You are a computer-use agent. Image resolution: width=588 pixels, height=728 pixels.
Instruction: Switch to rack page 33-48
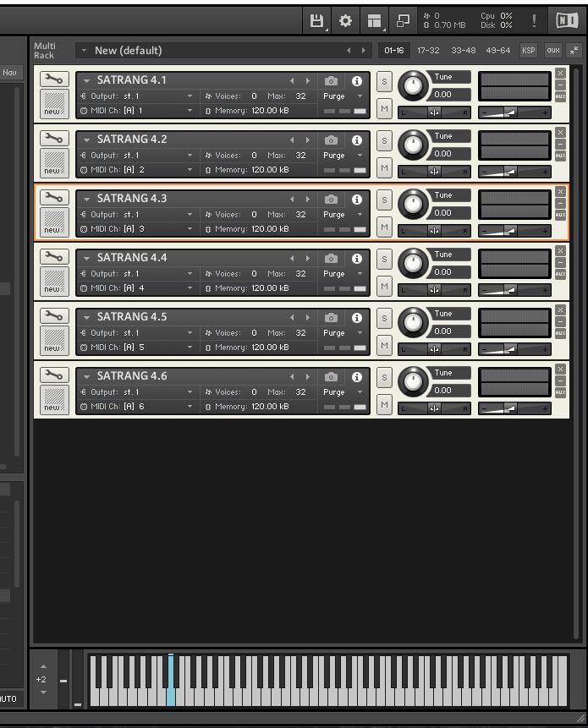pyautogui.click(x=463, y=50)
